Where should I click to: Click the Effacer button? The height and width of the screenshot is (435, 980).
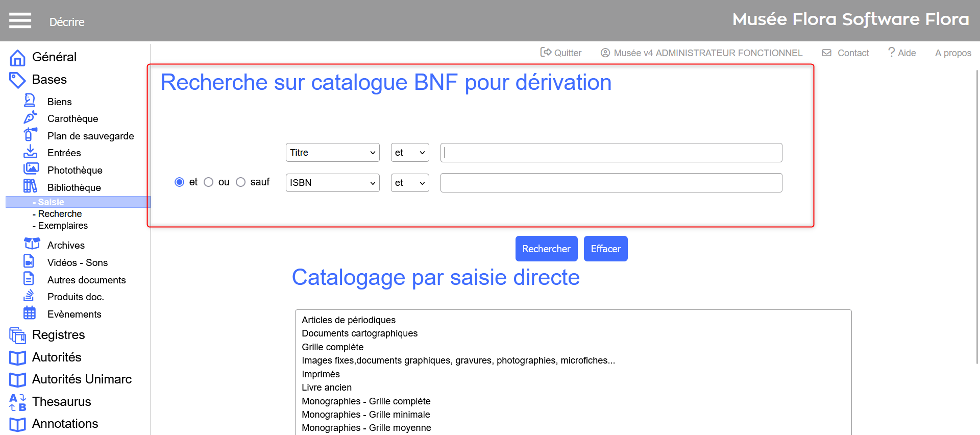tap(605, 249)
